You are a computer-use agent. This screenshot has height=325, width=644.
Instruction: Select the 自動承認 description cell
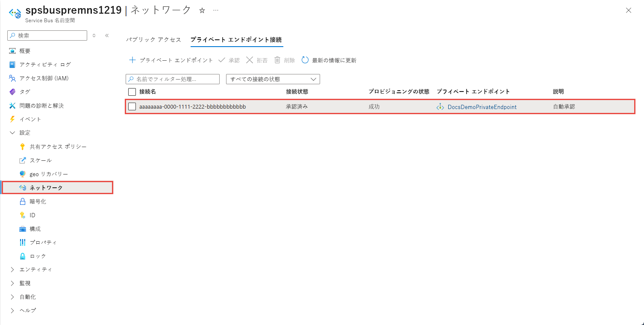tap(564, 107)
